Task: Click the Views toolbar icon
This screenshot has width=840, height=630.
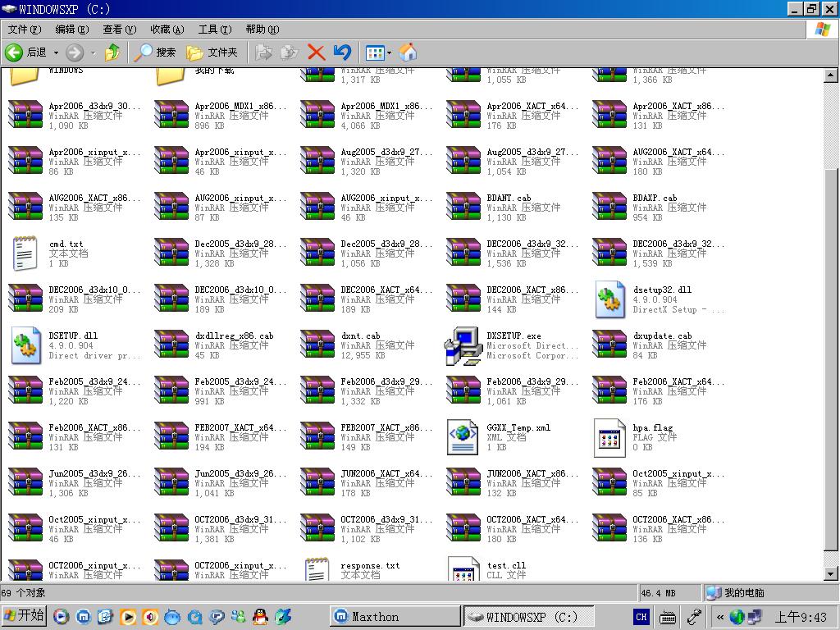Action: (x=374, y=52)
